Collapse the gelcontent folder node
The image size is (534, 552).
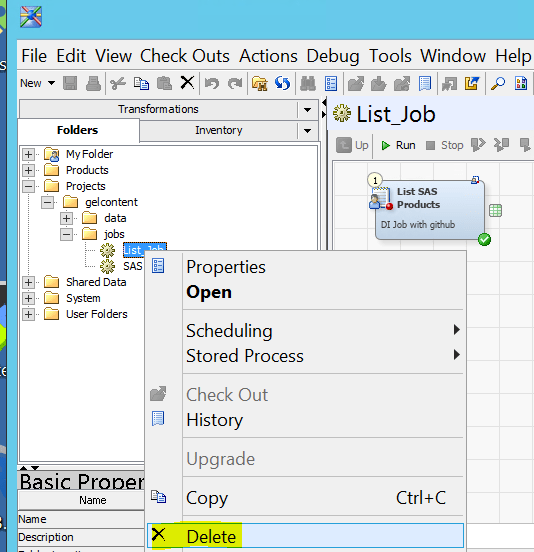click(x=48, y=202)
